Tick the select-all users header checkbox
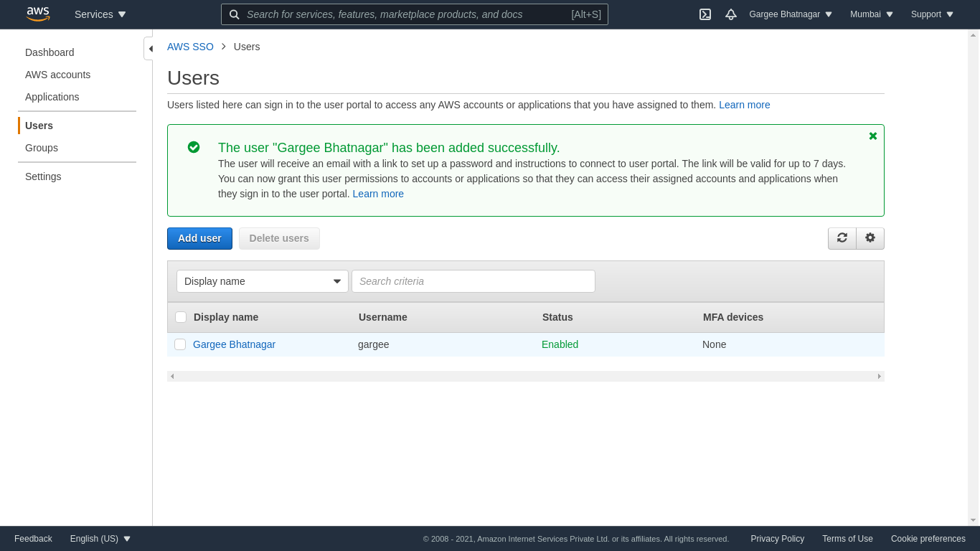 (181, 317)
